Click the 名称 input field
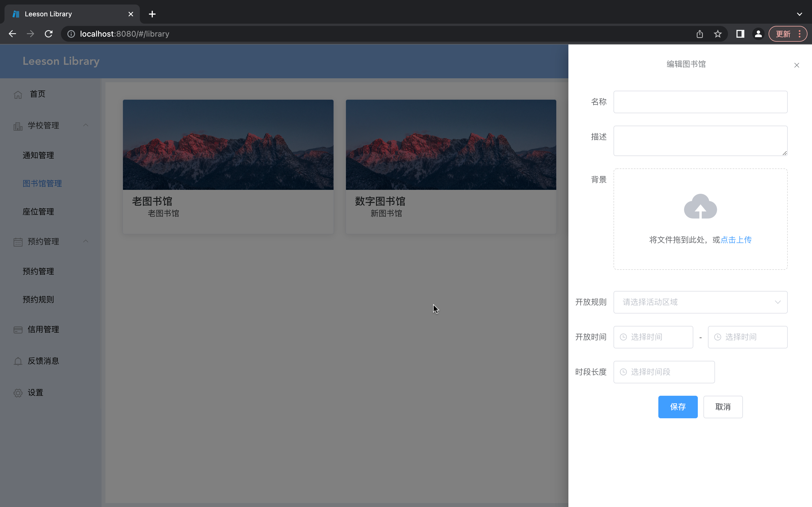Viewport: 812px width, 507px height. pos(700,102)
